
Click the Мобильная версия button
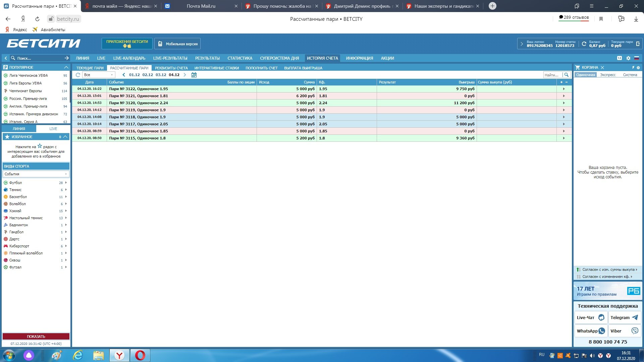click(x=177, y=44)
